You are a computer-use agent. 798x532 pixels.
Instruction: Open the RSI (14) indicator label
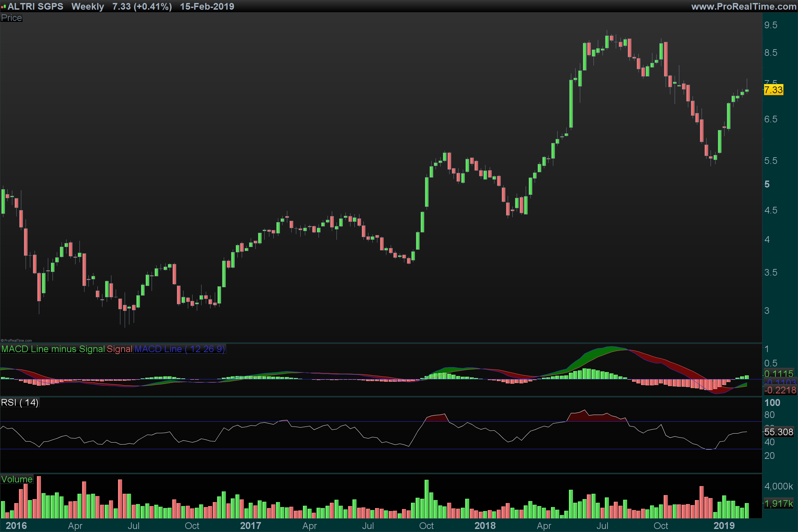(x=20, y=402)
